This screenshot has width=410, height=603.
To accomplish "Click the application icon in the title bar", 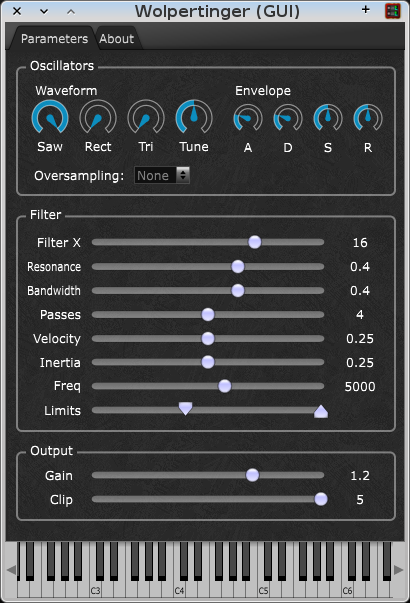I will (393, 11).
